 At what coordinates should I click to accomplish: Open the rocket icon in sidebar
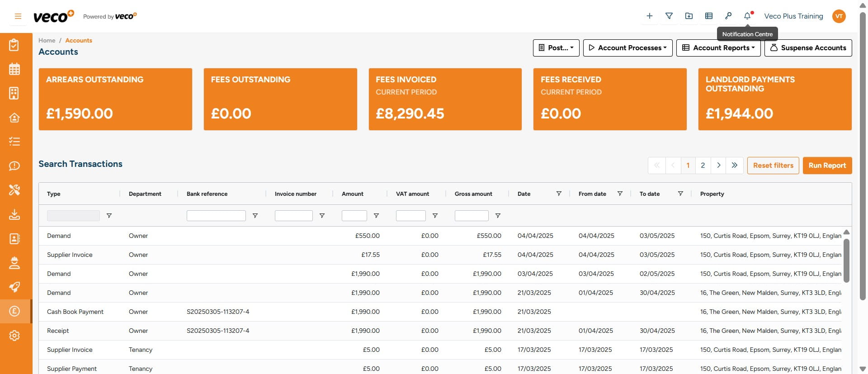click(x=14, y=287)
